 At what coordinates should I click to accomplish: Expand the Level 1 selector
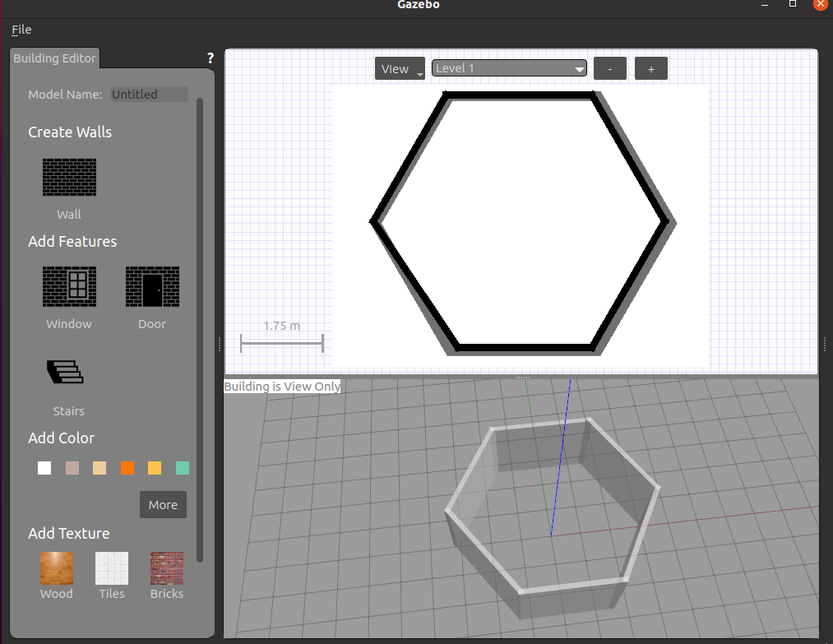[509, 68]
